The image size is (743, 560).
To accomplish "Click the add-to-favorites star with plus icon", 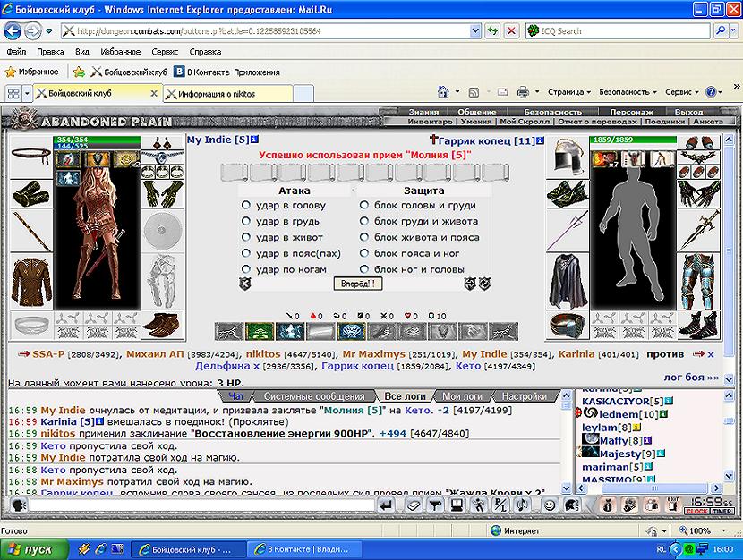I will pyautogui.click(x=79, y=72).
